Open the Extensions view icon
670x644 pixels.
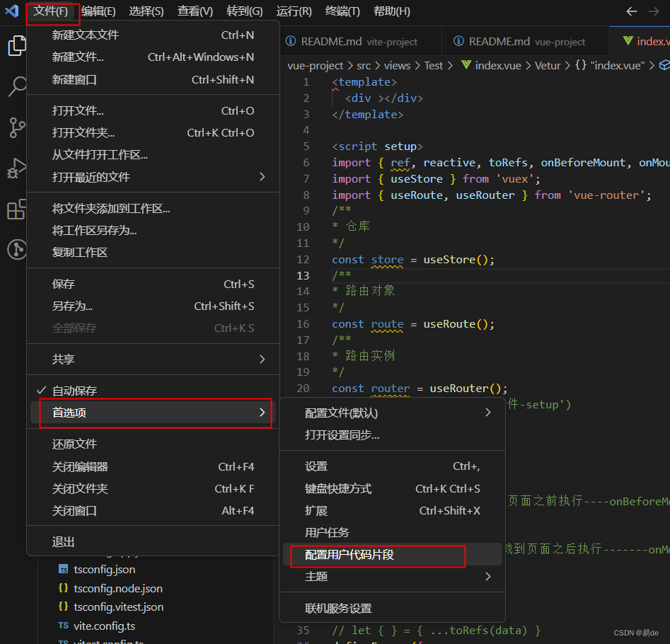pos(16,209)
